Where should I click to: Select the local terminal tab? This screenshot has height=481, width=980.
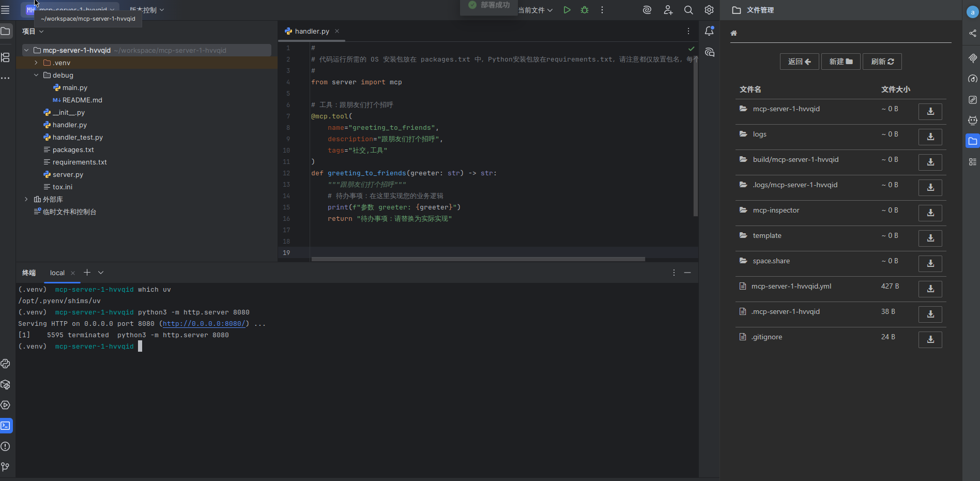point(57,273)
